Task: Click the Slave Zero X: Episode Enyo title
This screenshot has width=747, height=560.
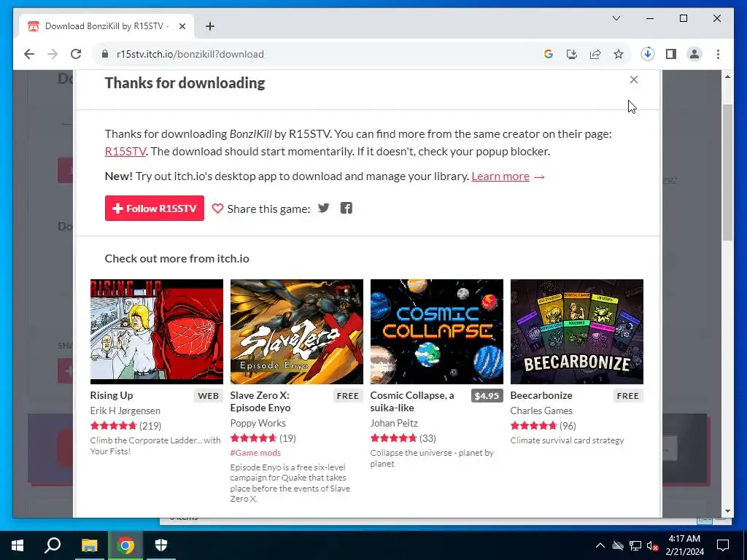Action: [x=260, y=402]
